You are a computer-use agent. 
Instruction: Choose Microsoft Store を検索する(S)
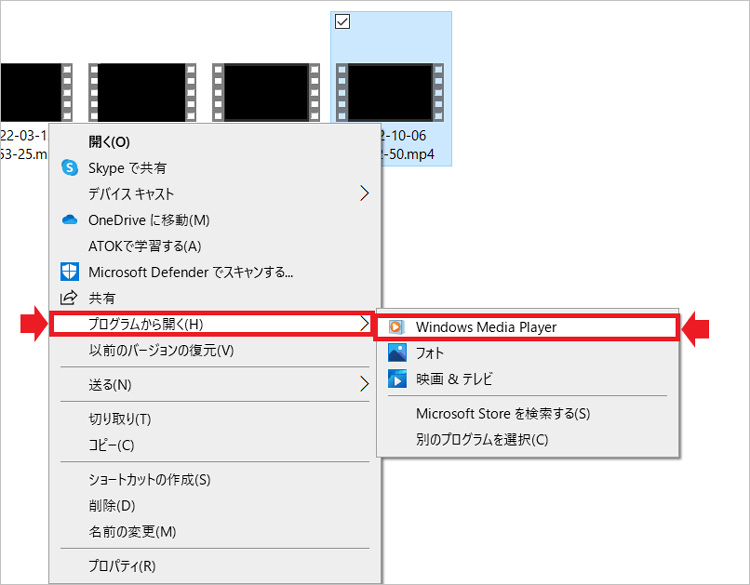(528, 413)
